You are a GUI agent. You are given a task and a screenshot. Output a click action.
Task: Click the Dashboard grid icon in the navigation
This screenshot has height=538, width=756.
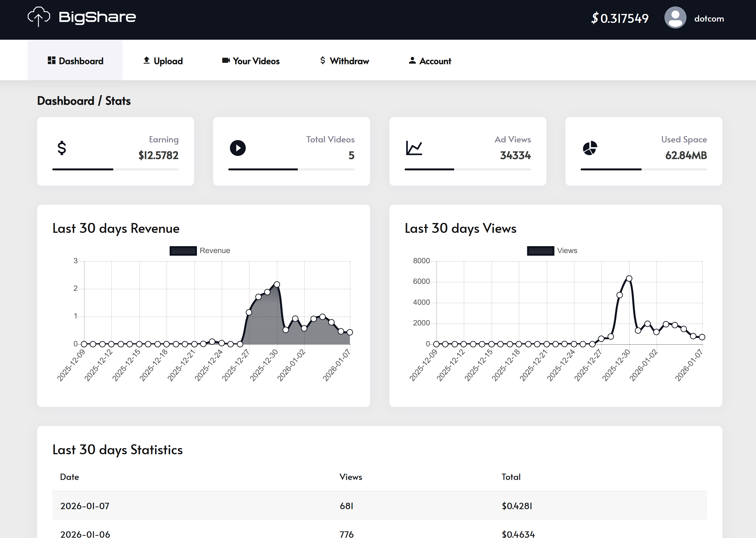pyautogui.click(x=51, y=60)
